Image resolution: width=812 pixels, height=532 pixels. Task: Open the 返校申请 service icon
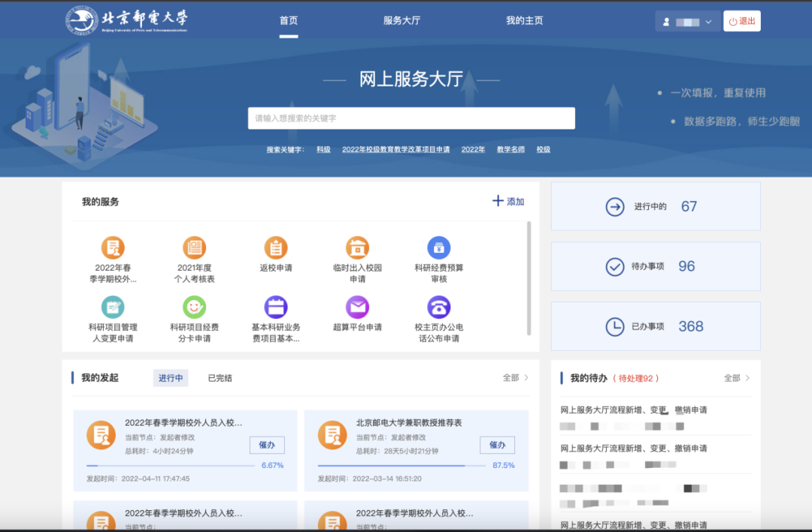(276, 248)
